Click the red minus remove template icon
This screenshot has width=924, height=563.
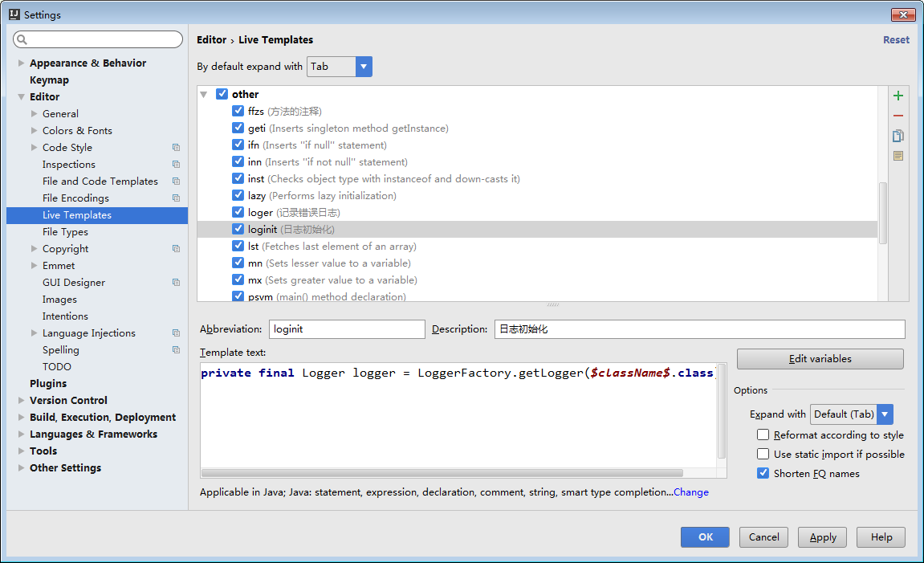pos(898,116)
